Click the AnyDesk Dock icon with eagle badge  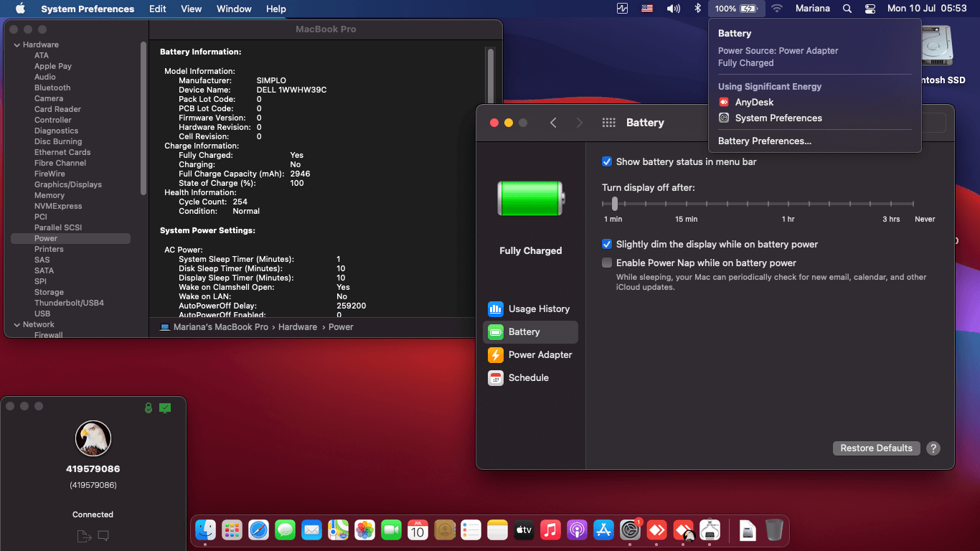[x=684, y=530]
